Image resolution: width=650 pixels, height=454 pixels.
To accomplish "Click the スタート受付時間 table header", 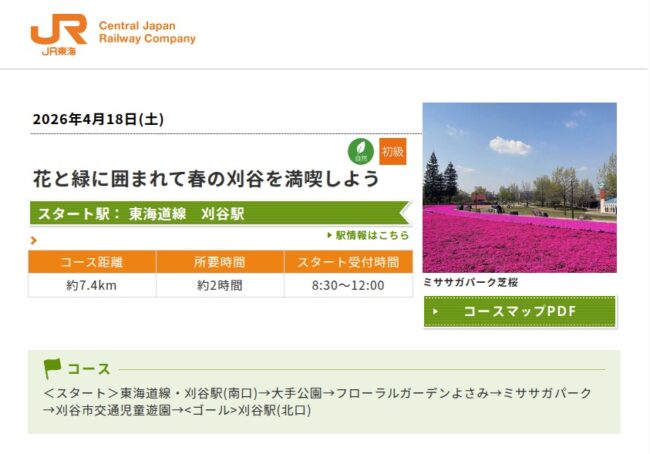I will [348, 262].
